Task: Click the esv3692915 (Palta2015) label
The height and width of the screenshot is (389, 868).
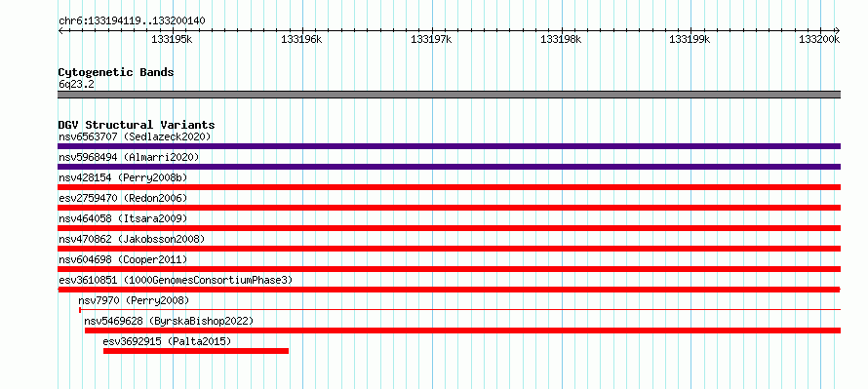Action: pos(167,341)
